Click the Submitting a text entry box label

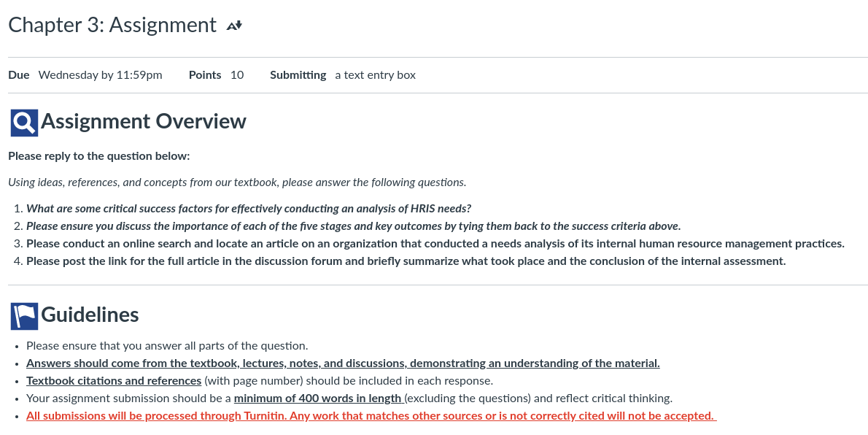click(343, 74)
